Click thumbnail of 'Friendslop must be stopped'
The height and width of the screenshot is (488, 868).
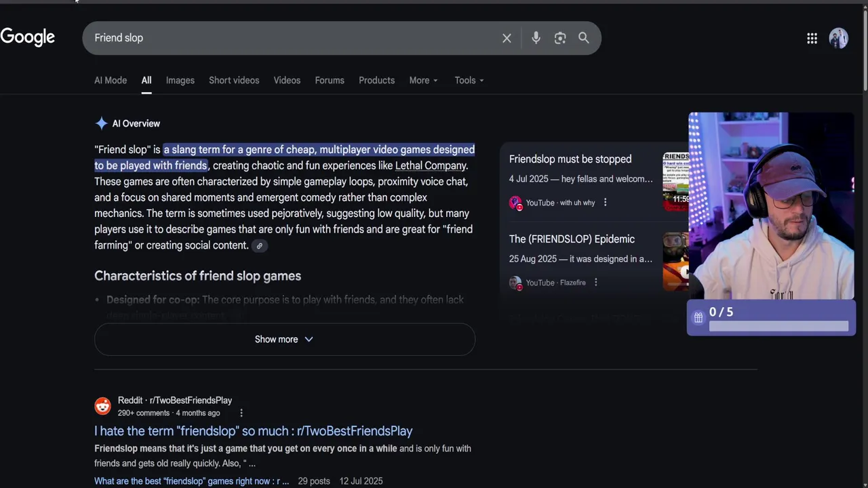675,182
